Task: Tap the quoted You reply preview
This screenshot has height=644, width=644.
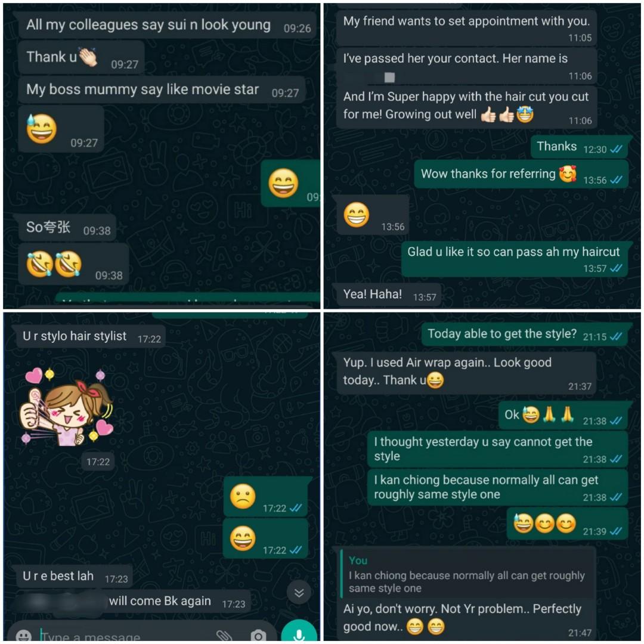Action: (x=467, y=574)
